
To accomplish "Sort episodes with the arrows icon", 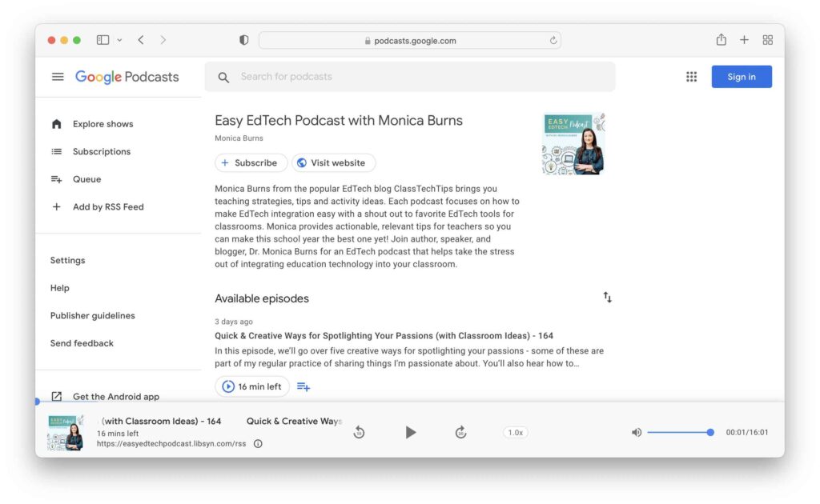I will (x=607, y=298).
